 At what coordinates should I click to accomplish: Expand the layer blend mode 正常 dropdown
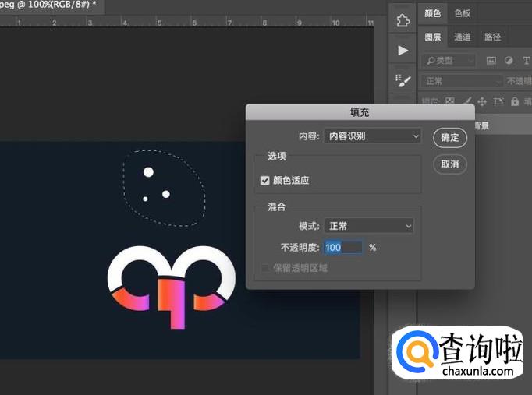click(462, 81)
